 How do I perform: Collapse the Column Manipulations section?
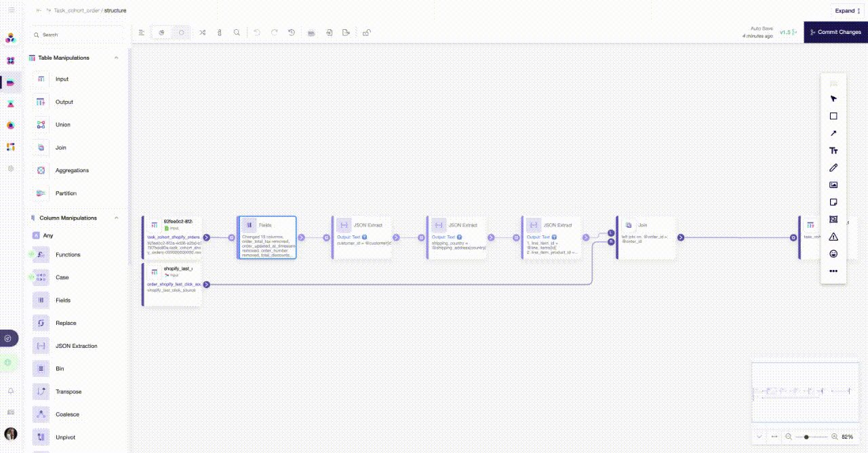(x=117, y=218)
